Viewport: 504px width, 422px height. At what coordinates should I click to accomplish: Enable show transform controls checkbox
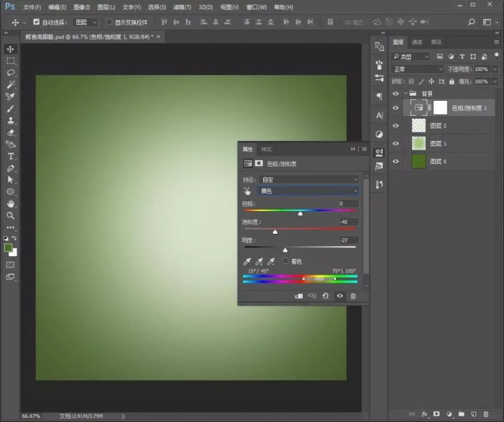pyautogui.click(x=109, y=22)
